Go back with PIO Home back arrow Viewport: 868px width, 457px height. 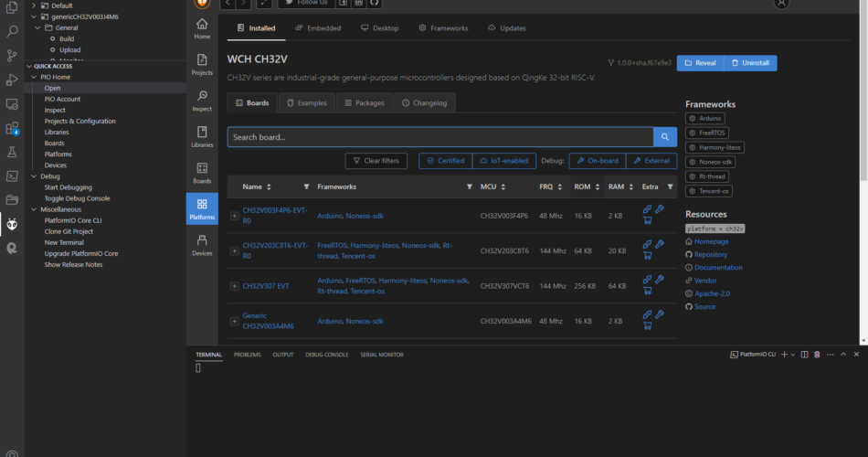228,4
